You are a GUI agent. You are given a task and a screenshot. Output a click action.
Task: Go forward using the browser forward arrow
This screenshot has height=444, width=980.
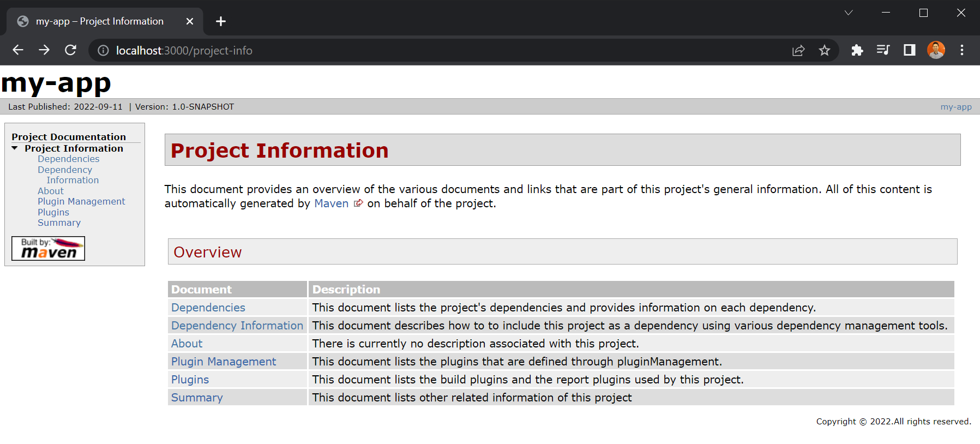[x=44, y=50]
